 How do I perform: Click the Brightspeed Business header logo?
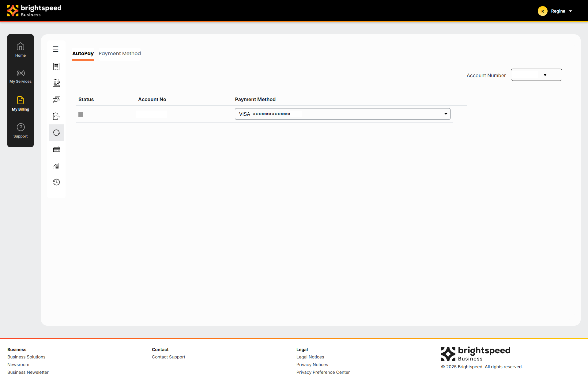pos(34,10)
